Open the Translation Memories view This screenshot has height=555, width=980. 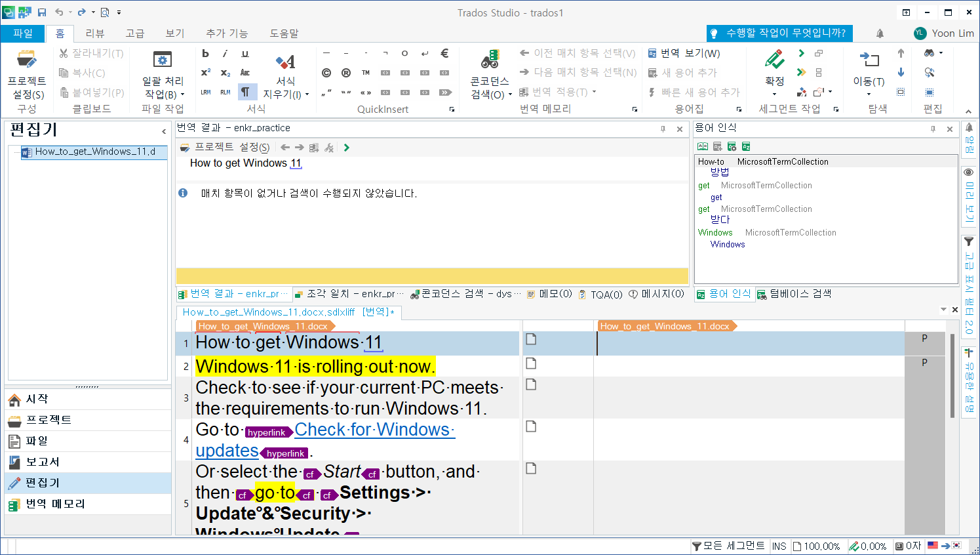tap(88, 504)
